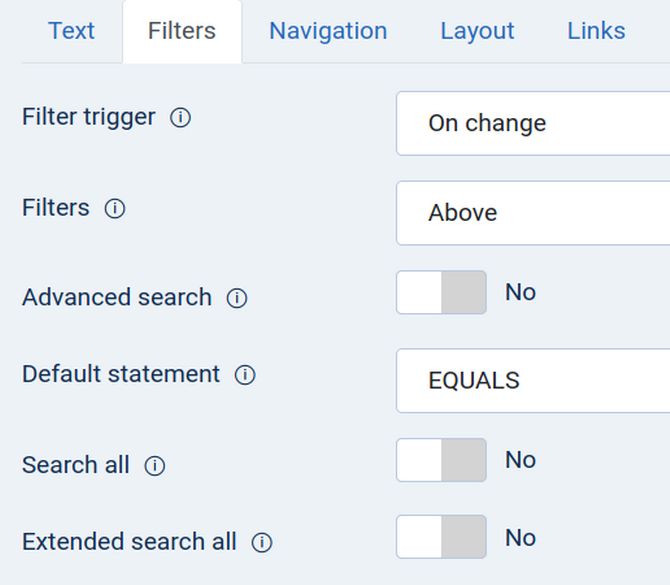Screen dimensions: 670x585
Task: Go to the Layout tab
Action: 477,31
